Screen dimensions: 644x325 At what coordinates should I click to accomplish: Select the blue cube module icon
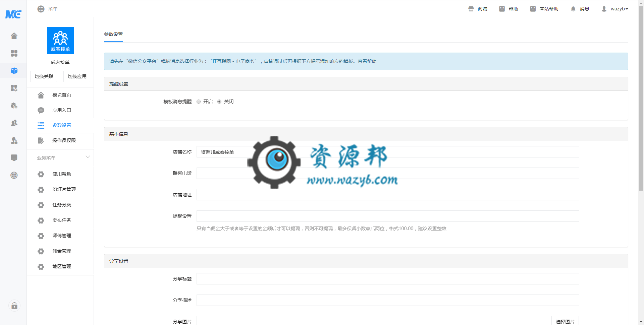(x=14, y=71)
